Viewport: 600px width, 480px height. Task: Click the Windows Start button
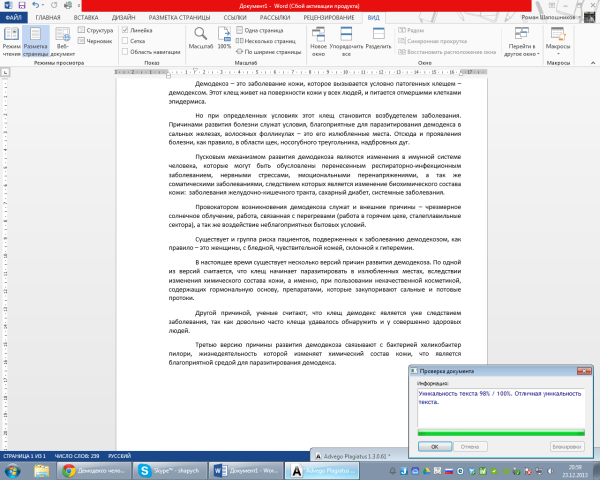coord(12,470)
